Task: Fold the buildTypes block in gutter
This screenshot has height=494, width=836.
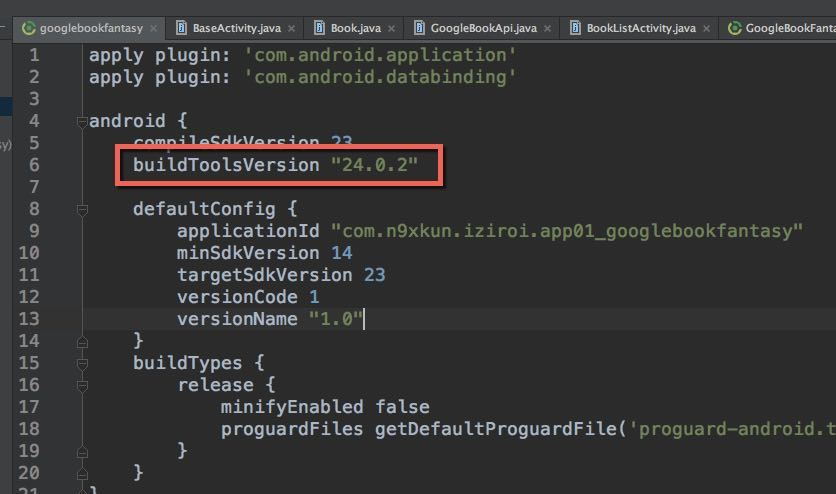Action: click(x=82, y=363)
